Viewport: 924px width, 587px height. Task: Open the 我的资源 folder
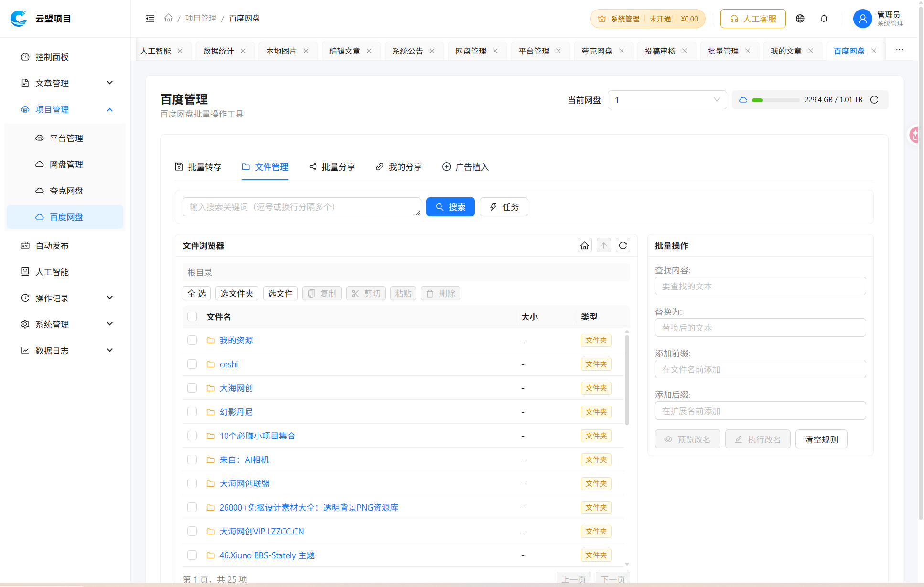click(236, 340)
